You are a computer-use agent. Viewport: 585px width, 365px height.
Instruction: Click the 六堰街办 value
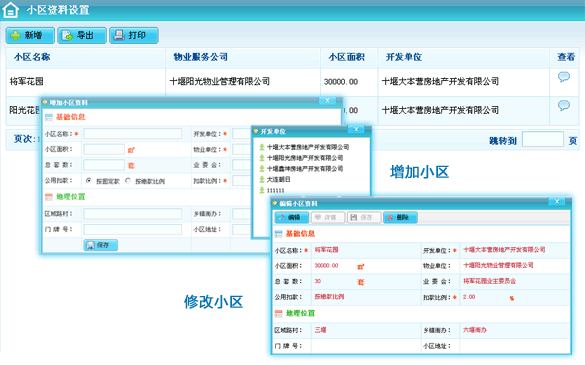tap(475, 330)
